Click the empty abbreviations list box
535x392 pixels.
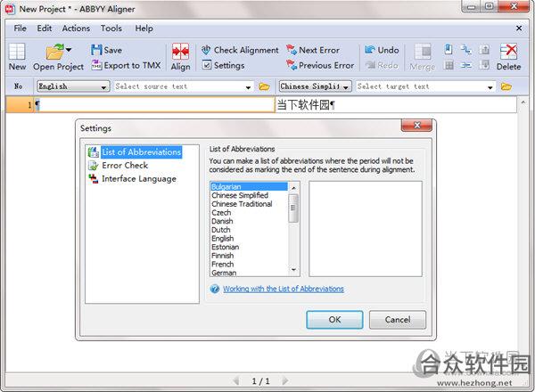pyautogui.click(x=366, y=229)
